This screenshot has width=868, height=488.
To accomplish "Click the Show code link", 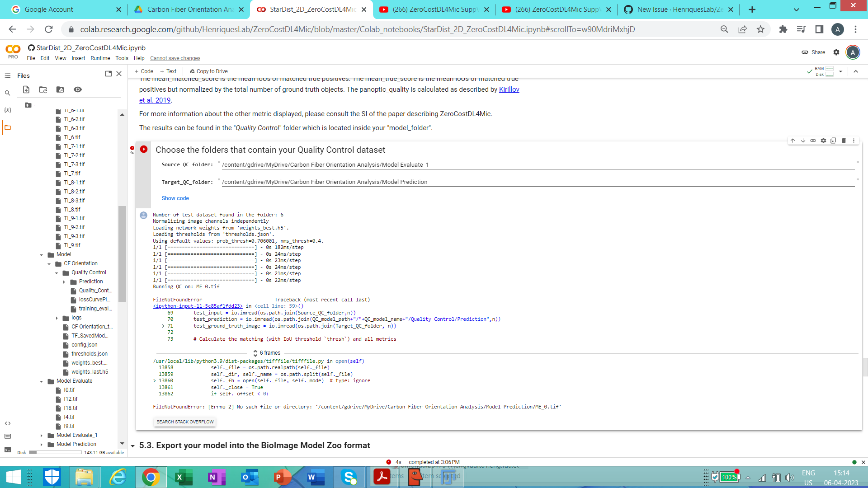I will pyautogui.click(x=175, y=198).
